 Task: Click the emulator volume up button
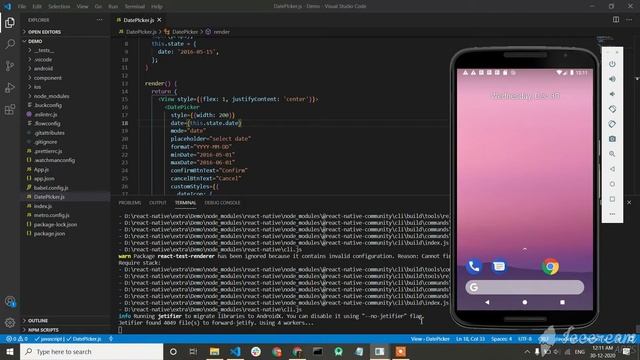(x=612, y=79)
